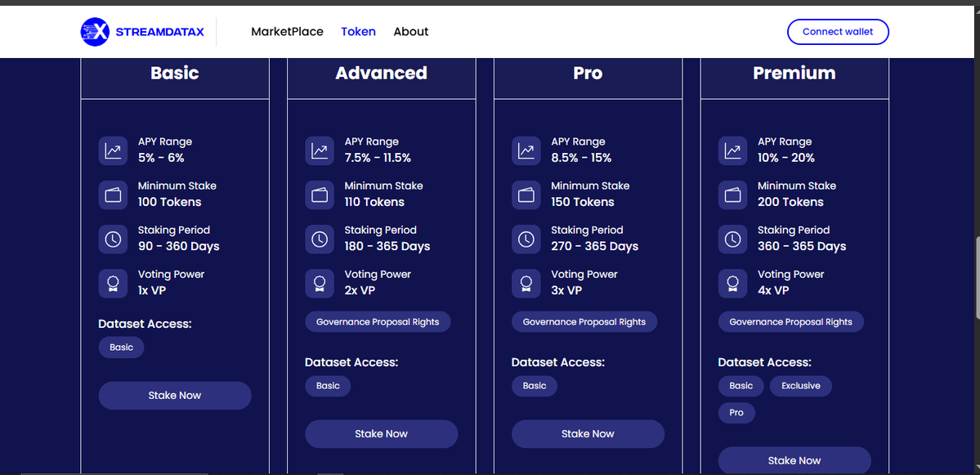Click the '1x VP' voting power value
Image resolution: width=980 pixels, height=475 pixels.
[x=152, y=291]
